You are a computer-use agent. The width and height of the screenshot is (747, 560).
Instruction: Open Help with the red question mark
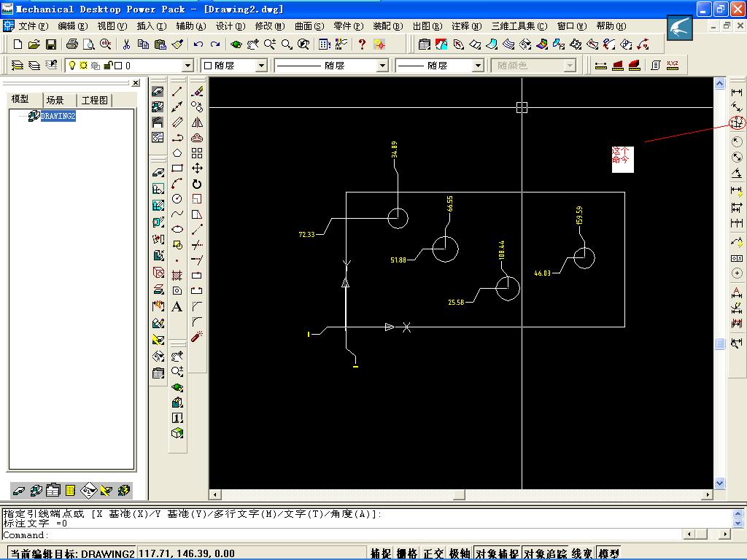point(362,44)
